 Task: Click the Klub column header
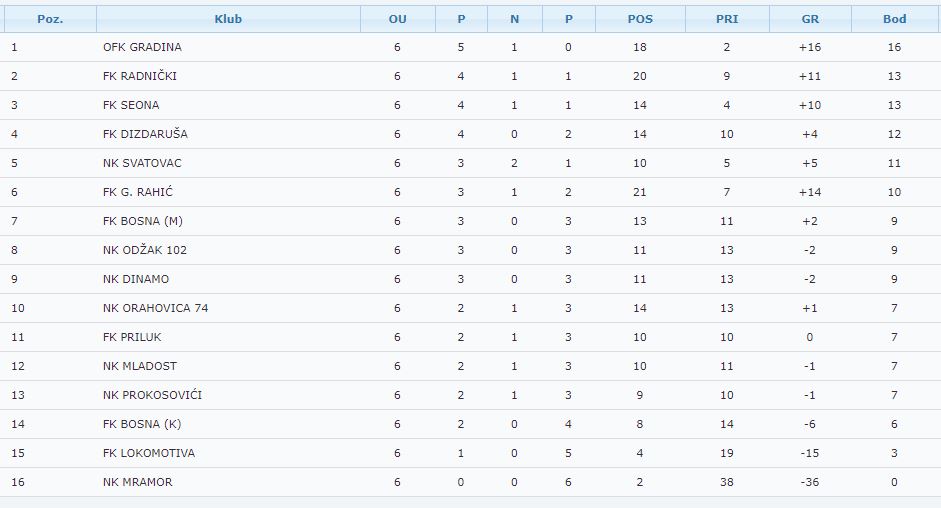(x=228, y=19)
